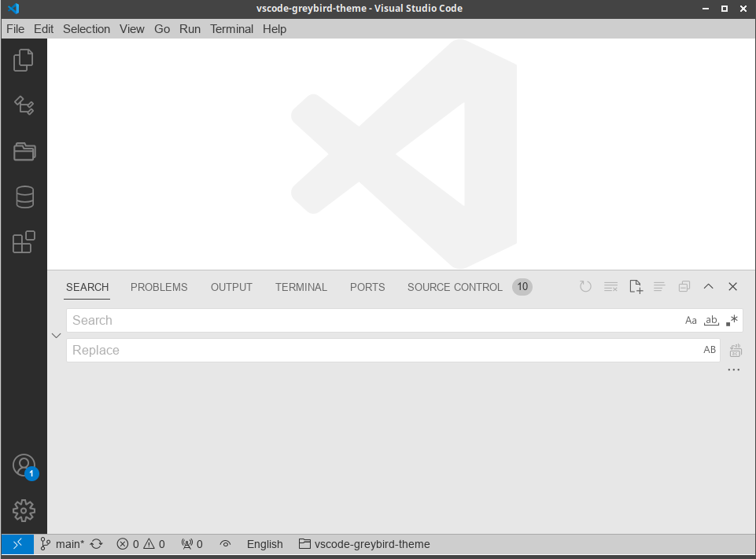The height and width of the screenshot is (559, 756).
Task: Click the main* git branch indicator
Action: point(62,544)
